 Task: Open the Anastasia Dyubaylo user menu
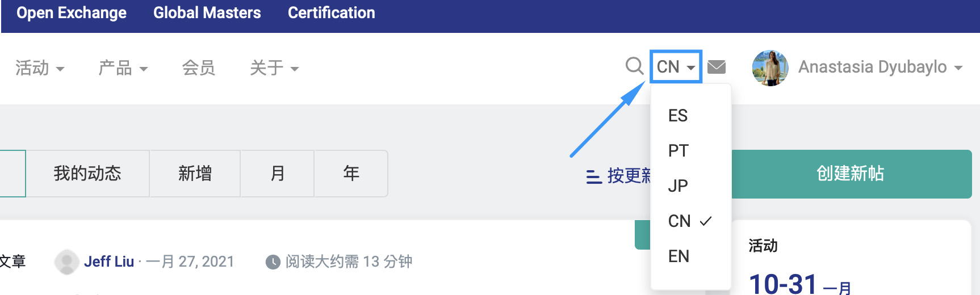click(x=880, y=67)
